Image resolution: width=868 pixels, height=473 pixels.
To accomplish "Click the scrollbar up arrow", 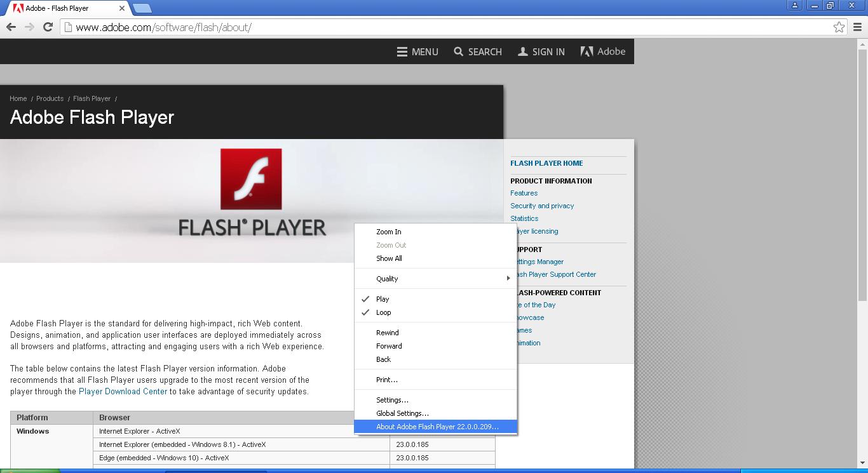I will click(x=862, y=44).
